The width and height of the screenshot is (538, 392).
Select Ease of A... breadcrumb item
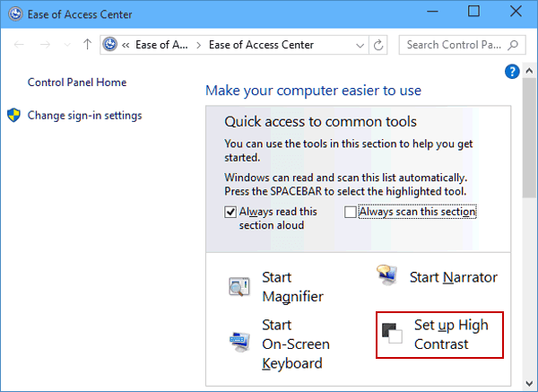click(161, 45)
